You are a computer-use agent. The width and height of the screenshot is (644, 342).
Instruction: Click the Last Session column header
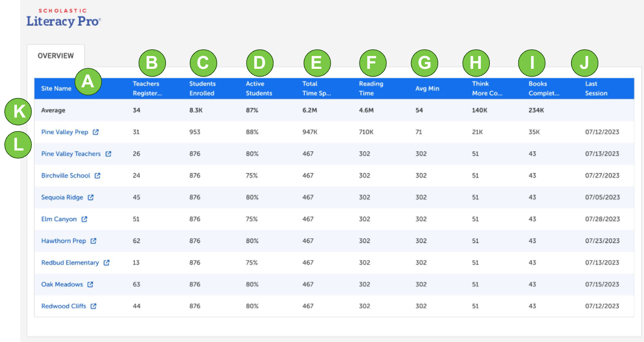point(596,89)
